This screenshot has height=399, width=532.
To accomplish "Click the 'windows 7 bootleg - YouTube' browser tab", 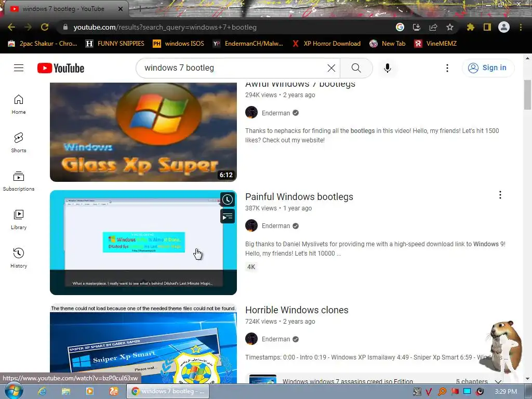I will pyautogui.click(x=64, y=9).
